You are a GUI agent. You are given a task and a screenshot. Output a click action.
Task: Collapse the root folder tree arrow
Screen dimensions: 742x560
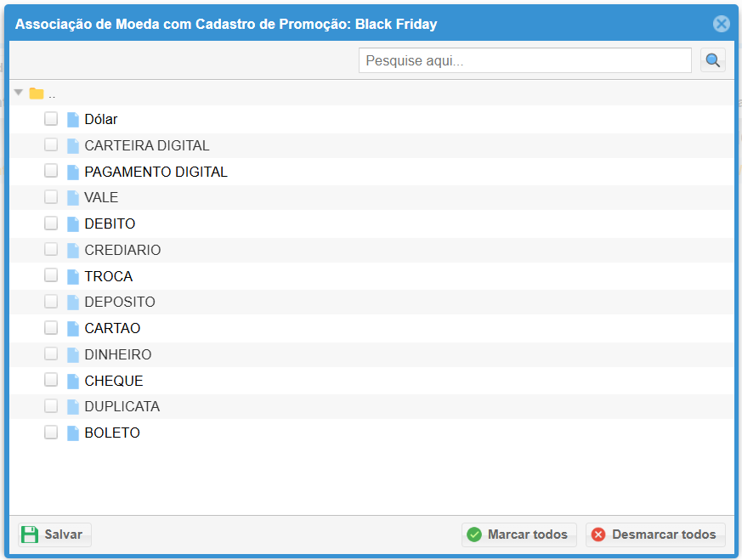point(19,93)
